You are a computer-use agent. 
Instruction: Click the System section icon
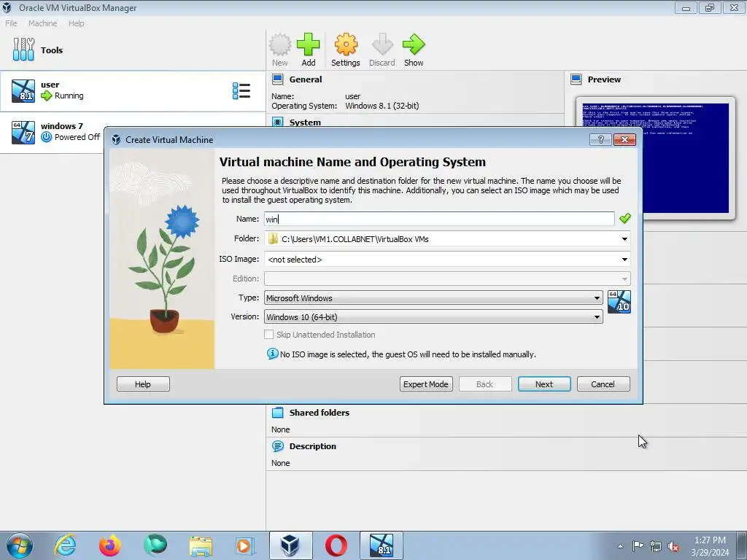tap(278, 122)
